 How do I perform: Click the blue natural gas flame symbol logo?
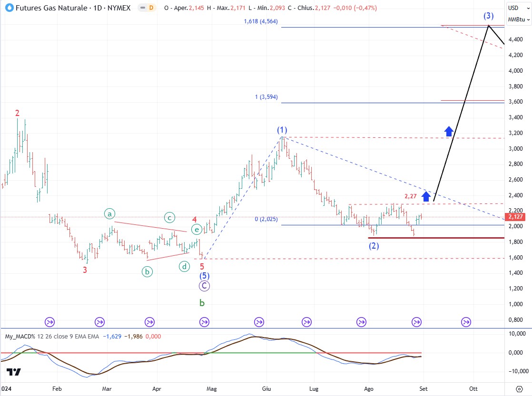pyautogui.click(x=8, y=8)
